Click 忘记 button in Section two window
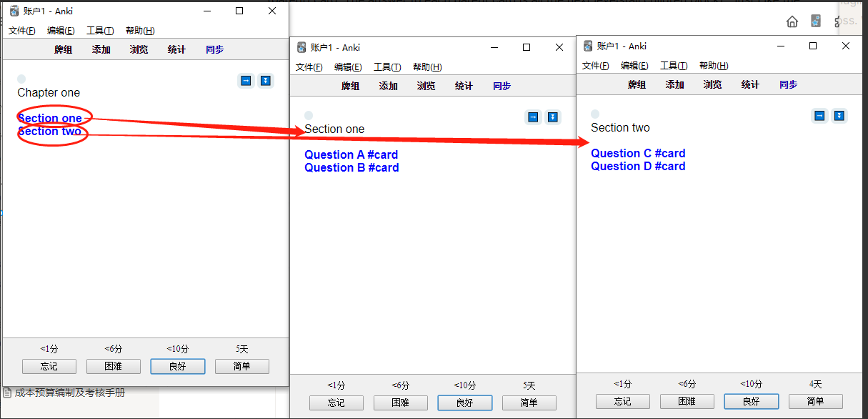The image size is (868, 419). 623,401
